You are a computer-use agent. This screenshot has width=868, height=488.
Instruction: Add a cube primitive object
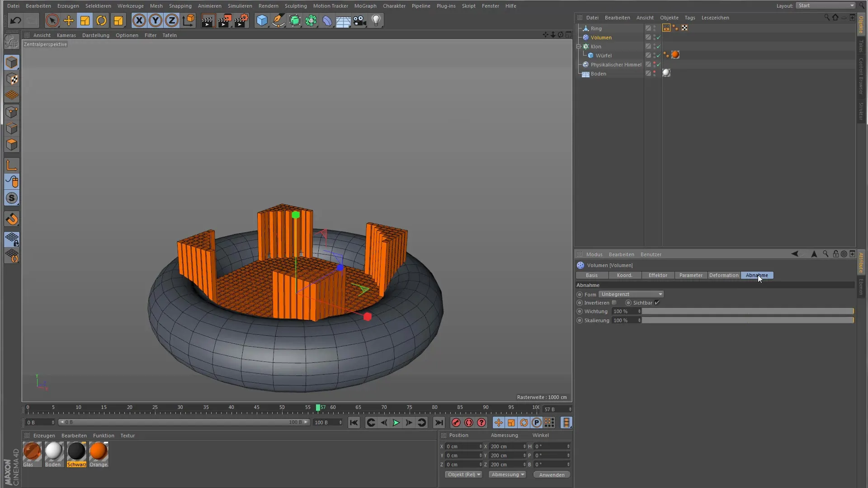coord(262,20)
